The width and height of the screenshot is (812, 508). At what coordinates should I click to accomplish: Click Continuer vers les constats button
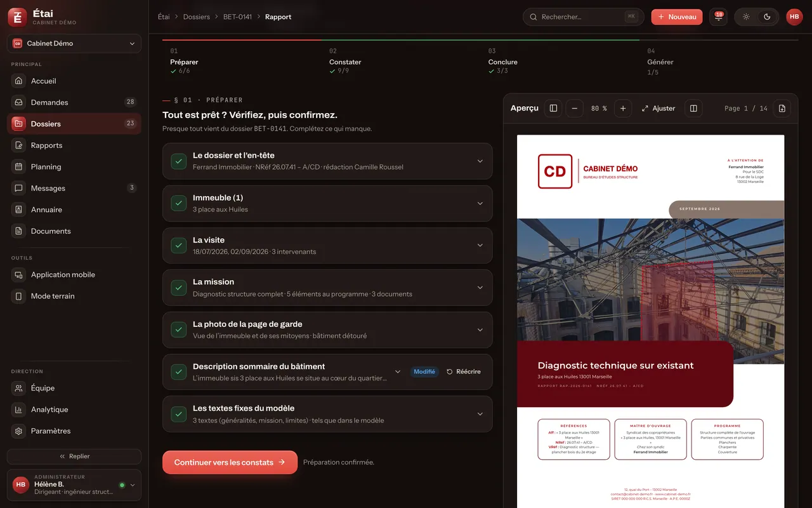[230, 462]
